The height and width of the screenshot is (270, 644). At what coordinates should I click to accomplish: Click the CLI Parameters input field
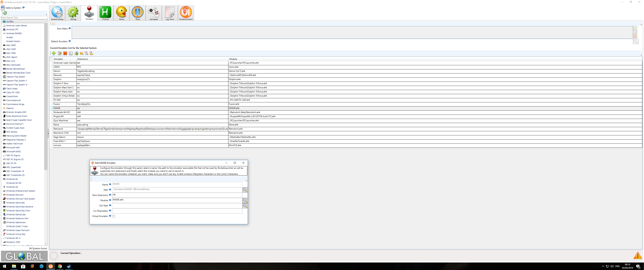click(177, 211)
